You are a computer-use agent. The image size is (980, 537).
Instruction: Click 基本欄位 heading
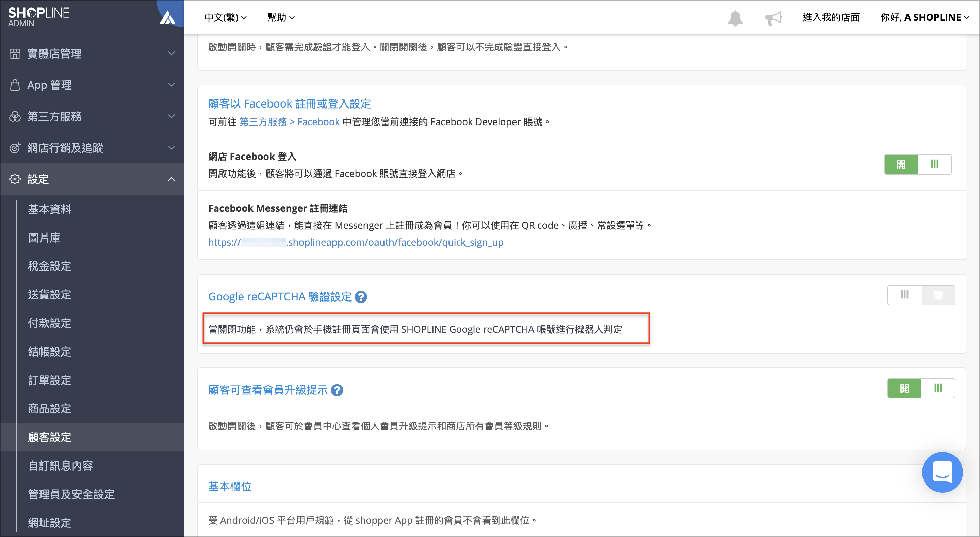click(x=230, y=487)
